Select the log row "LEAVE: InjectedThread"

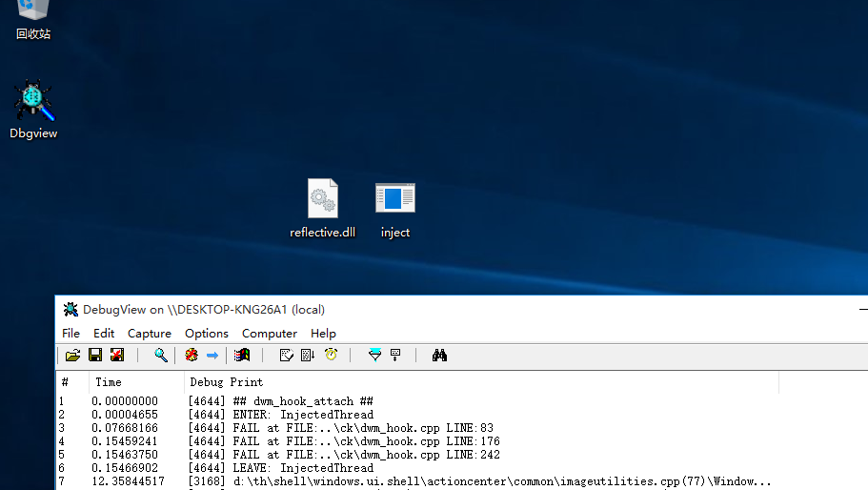303,468
